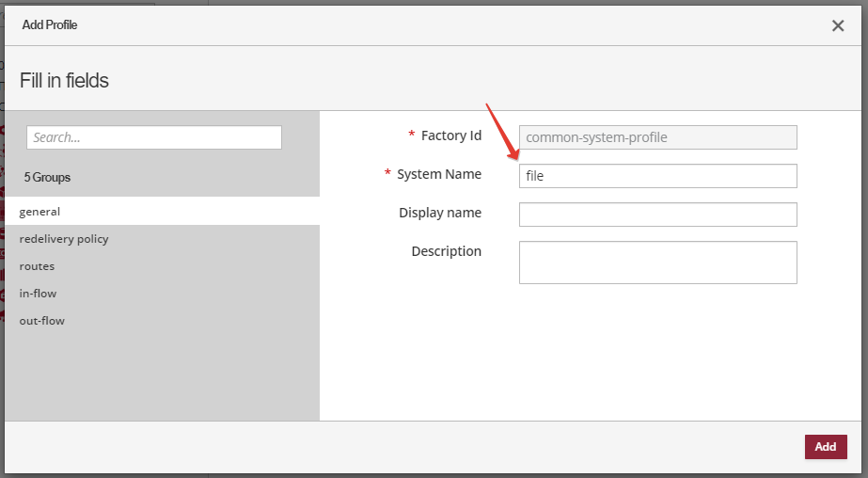Focus the System Name input containing file
This screenshot has width=868, height=478.
click(657, 176)
